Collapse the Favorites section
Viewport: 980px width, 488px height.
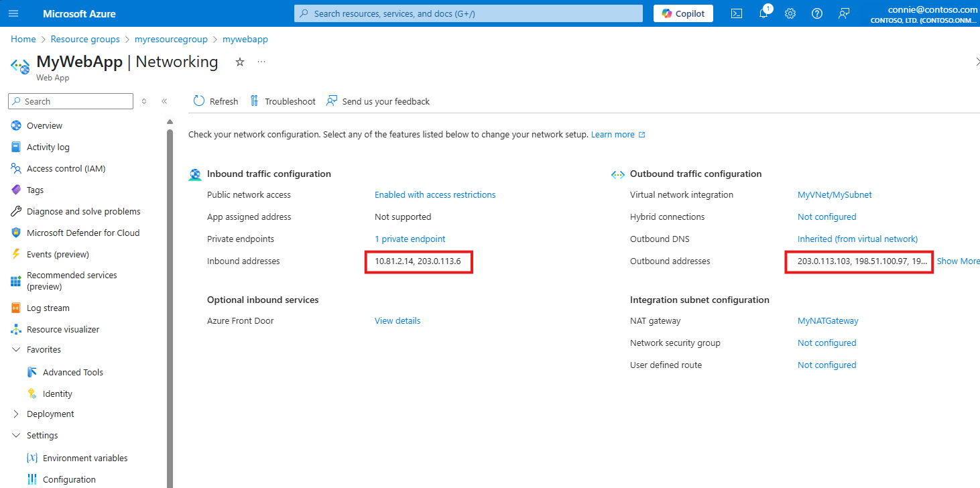16,349
